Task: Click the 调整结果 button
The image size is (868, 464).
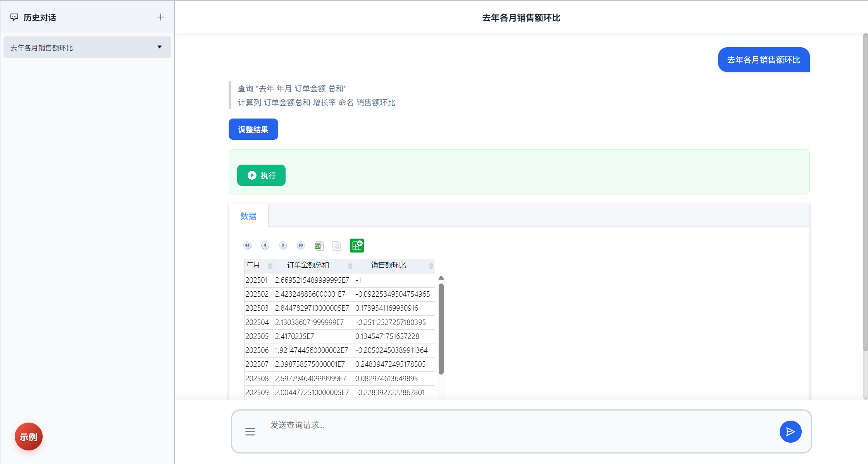Action: (x=253, y=129)
